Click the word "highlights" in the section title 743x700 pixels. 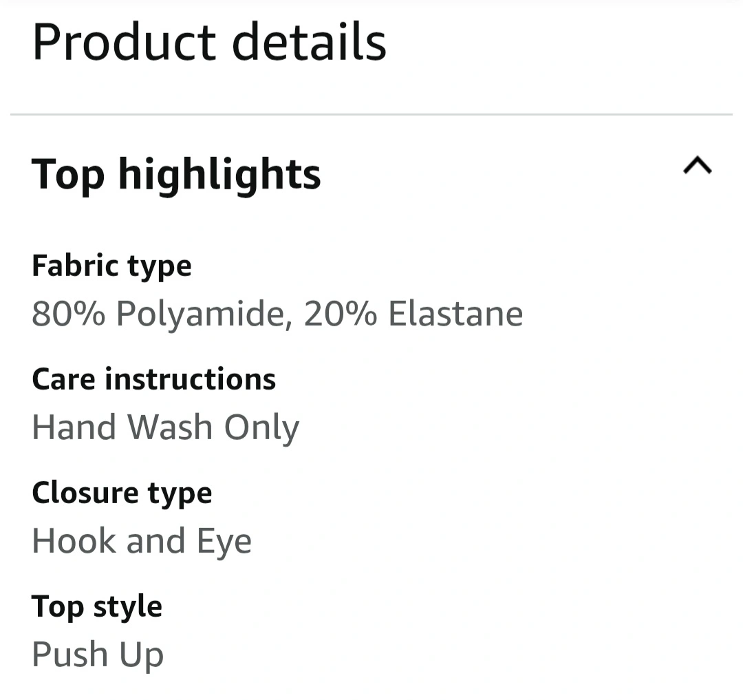pyautogui.click(x=219, y=173)
